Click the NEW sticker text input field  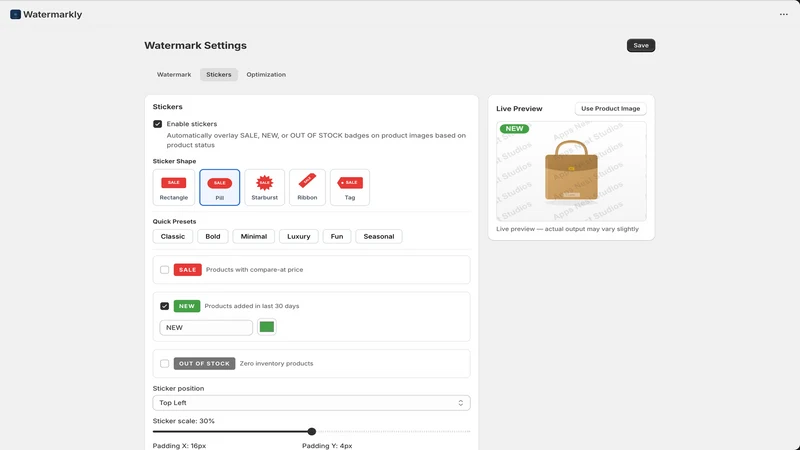[206, 328]
